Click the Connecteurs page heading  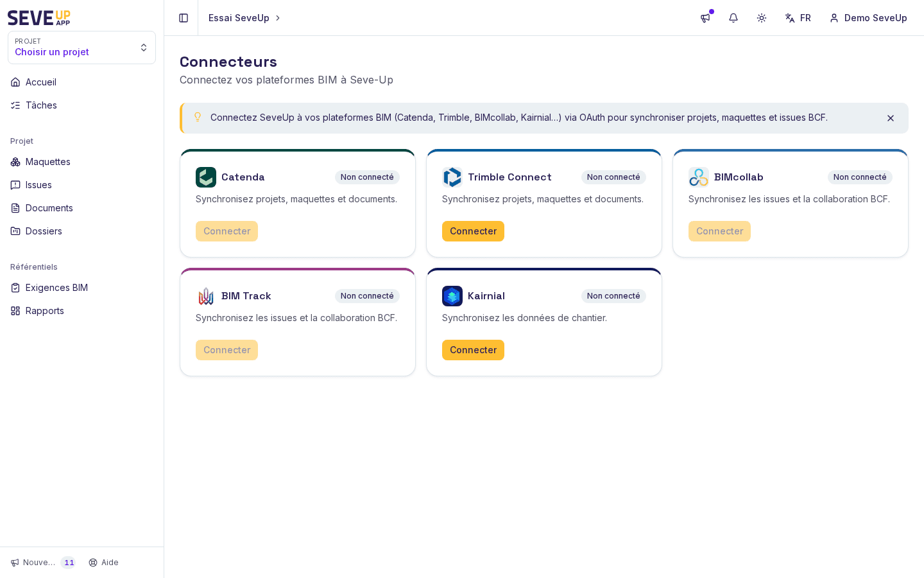[x=228, y=62]
